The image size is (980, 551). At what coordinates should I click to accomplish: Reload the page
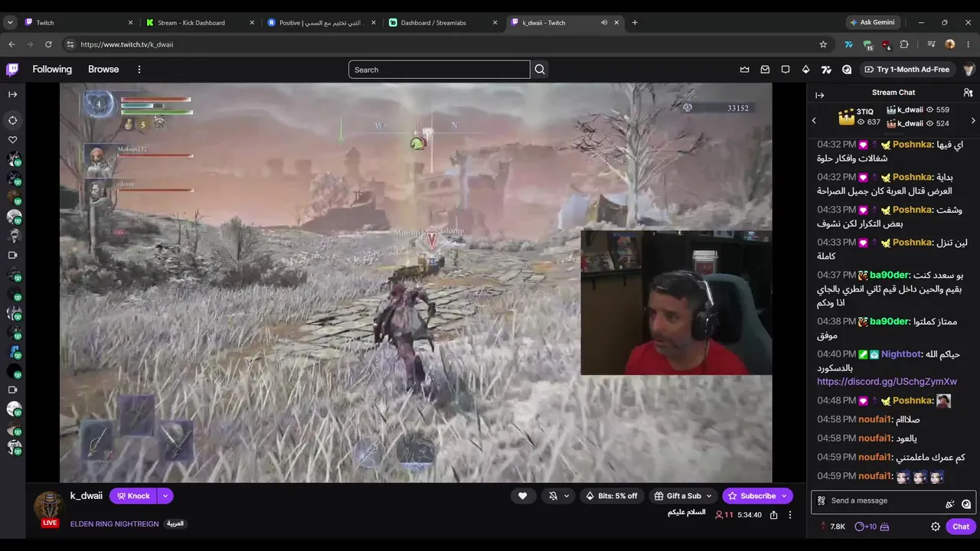point(48,44)
